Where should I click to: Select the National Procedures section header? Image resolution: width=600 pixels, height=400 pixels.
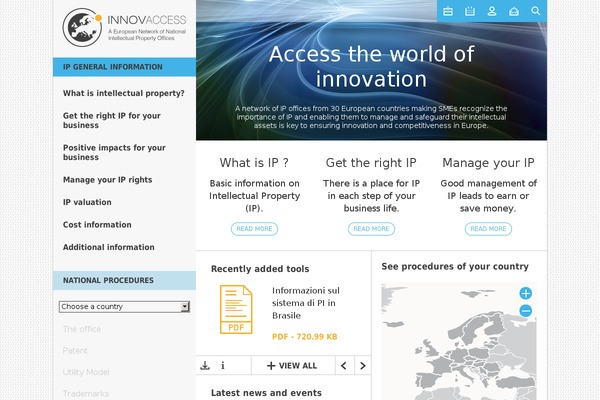124,281
